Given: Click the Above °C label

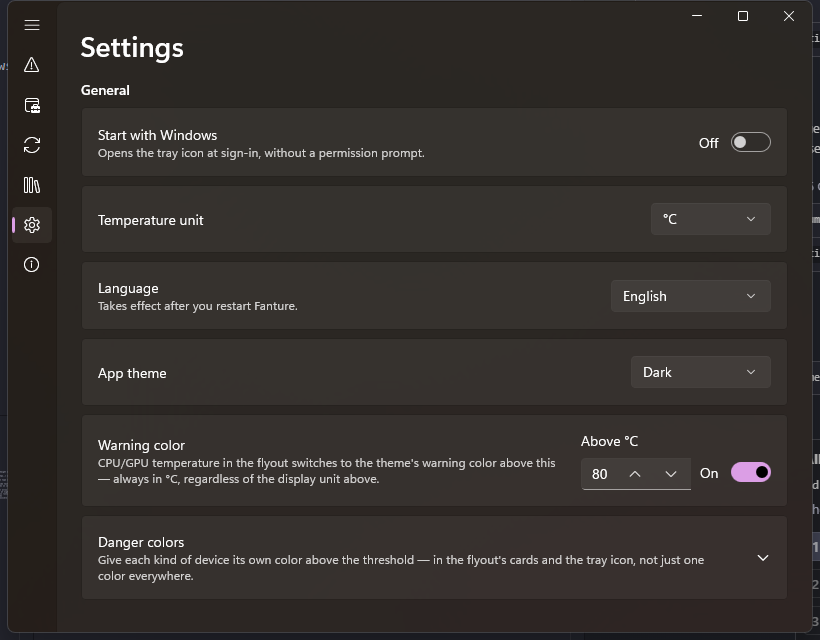Looking at the screenshot, I should (x=609, y=441).
